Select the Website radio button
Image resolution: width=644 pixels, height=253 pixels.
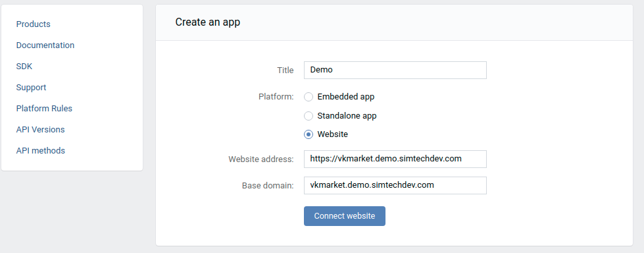point(309,134)
